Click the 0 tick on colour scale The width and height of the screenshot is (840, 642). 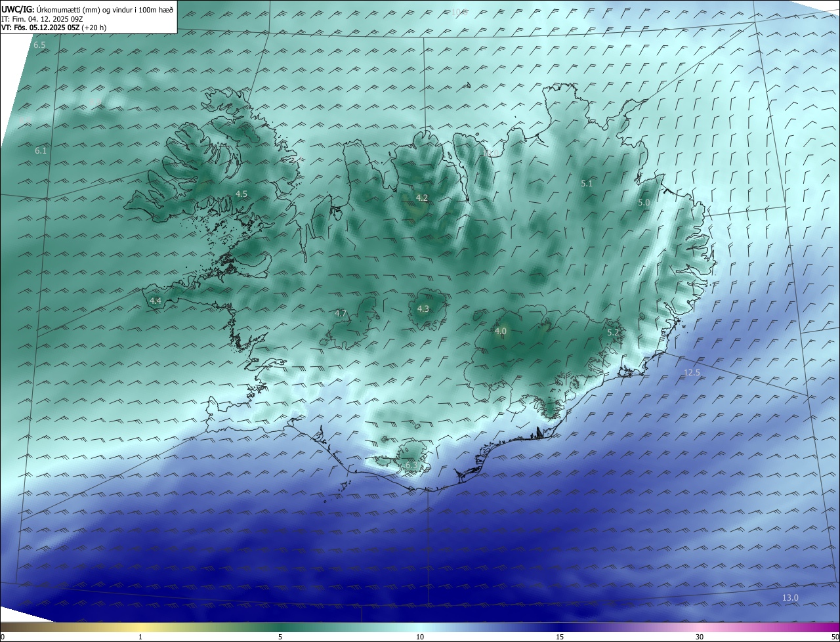[3, 637]
